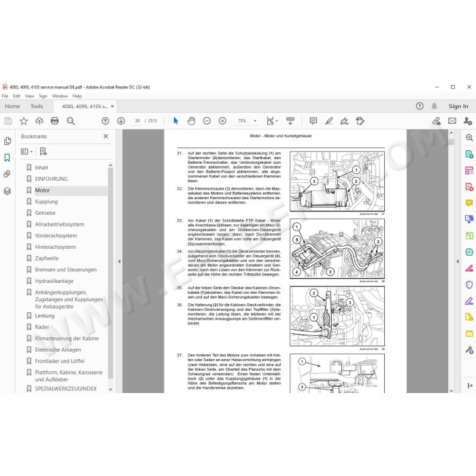This screenshot has width=476, height=476.
Task: Collapse the left navigation pane arrow
Action: pyautogui.click(x=119, y=261)
